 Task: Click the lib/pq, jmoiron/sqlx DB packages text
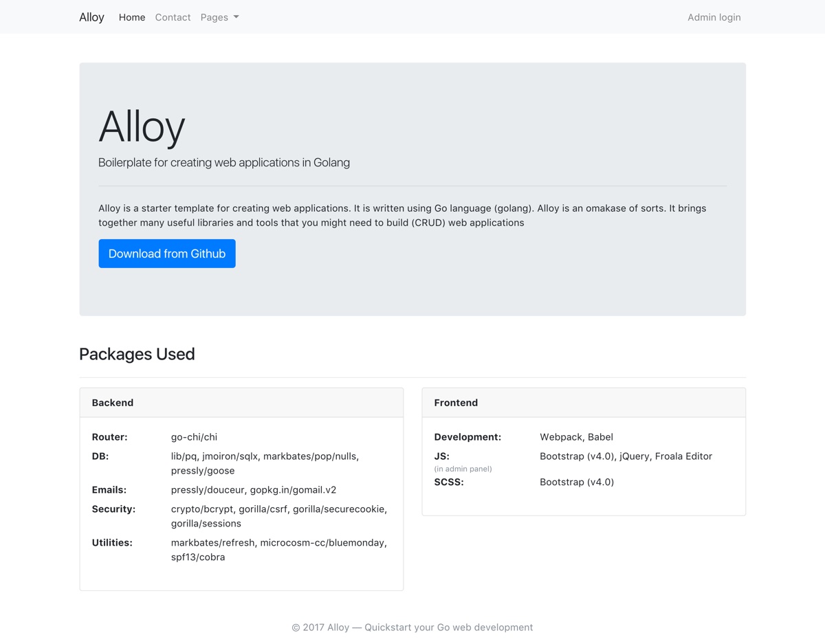coord(265,463)
